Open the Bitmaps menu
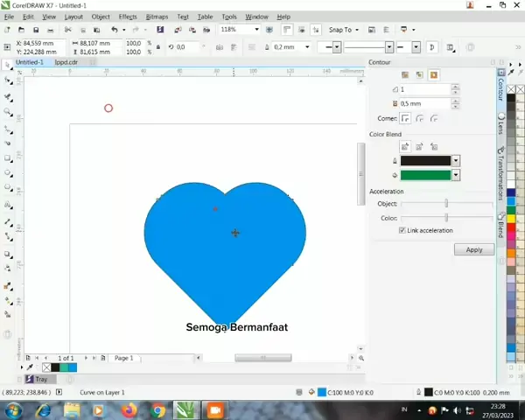 157,17
